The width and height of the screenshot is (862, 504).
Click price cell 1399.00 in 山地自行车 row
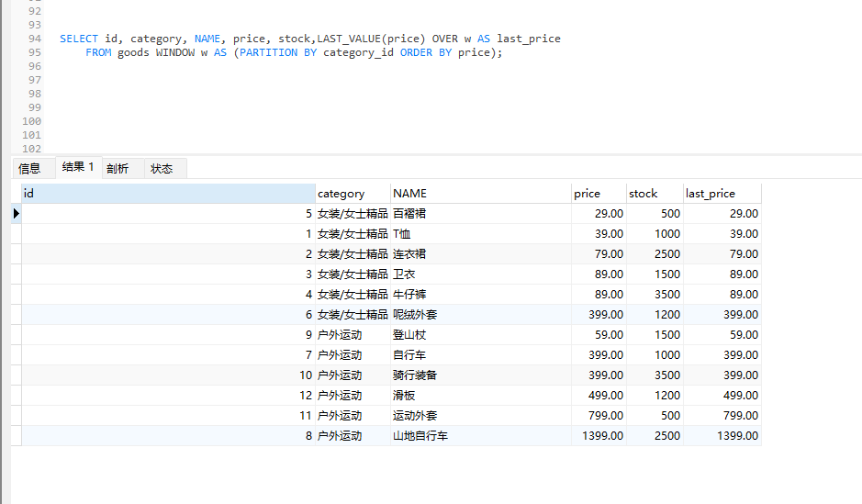pyautogui.click(x=599, y=436)
